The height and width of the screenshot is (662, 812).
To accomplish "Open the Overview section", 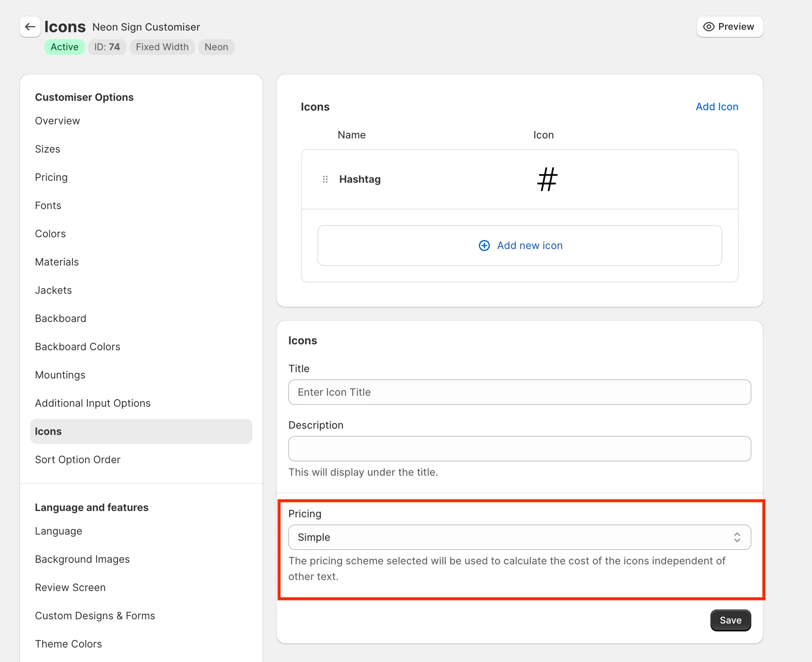I will click(57, 121).
